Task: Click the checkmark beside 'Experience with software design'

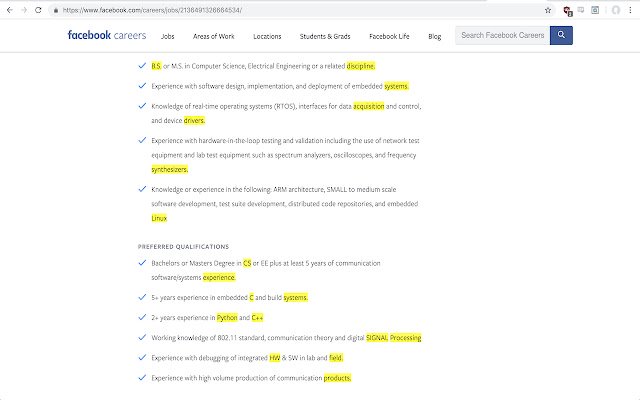Action: [x=142, y=85]
